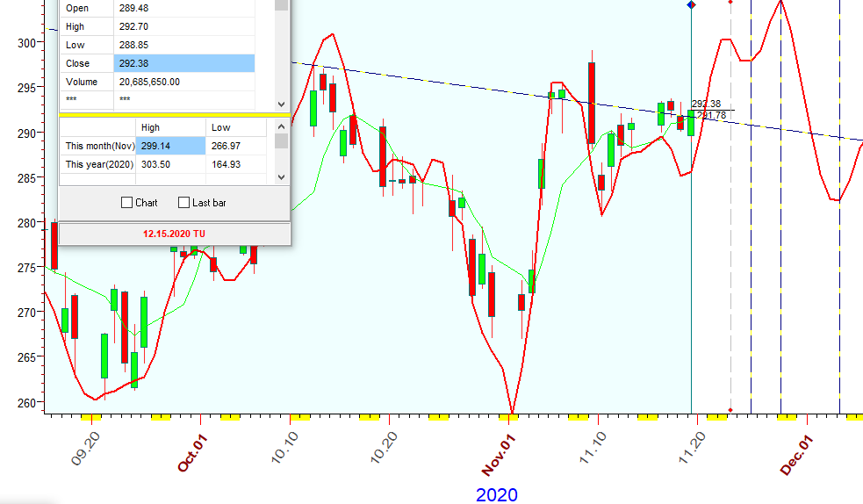Select the Open value 289.48
The width and height of the screenshot is (863, 504).
183,8
